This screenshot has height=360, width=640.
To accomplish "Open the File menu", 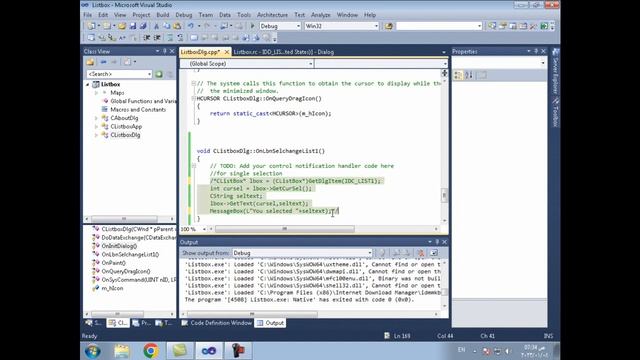I will click(88, 15).
